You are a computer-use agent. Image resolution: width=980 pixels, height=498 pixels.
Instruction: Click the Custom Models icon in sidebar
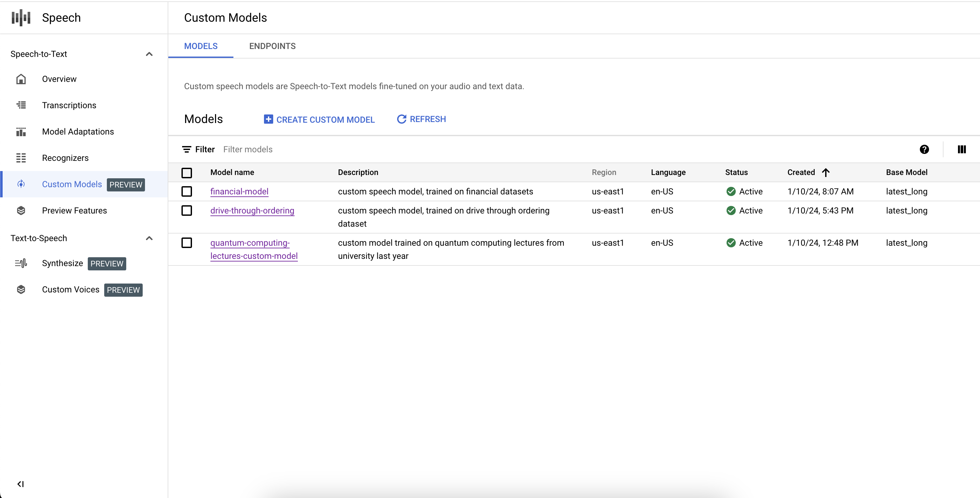21,184
